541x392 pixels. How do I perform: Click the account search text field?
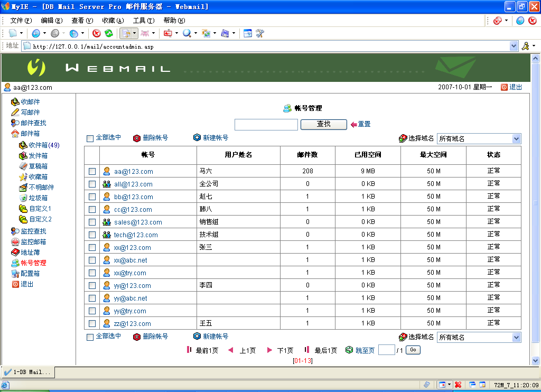(x=266, y=125)
